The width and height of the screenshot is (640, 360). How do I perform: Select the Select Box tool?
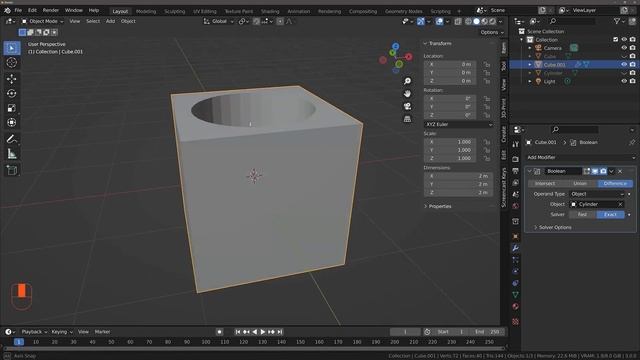12,48
